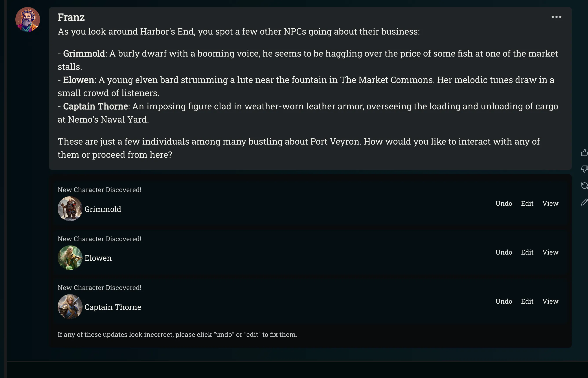Open the three-dot message options menu

[556, 17]
